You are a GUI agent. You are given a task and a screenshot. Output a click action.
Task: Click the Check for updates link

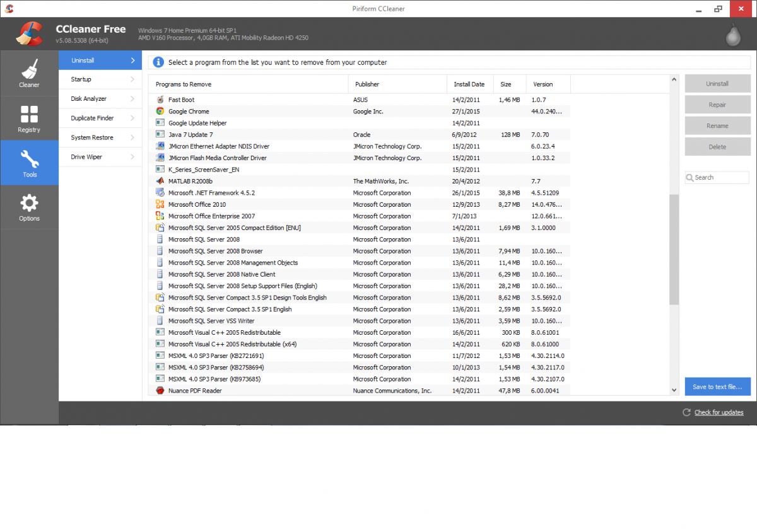[719, 412]
